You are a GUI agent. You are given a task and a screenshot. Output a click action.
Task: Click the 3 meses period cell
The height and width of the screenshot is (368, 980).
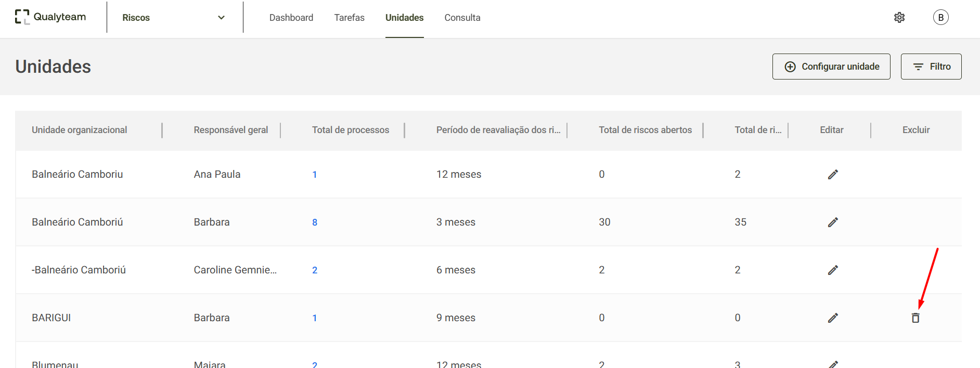456,222
